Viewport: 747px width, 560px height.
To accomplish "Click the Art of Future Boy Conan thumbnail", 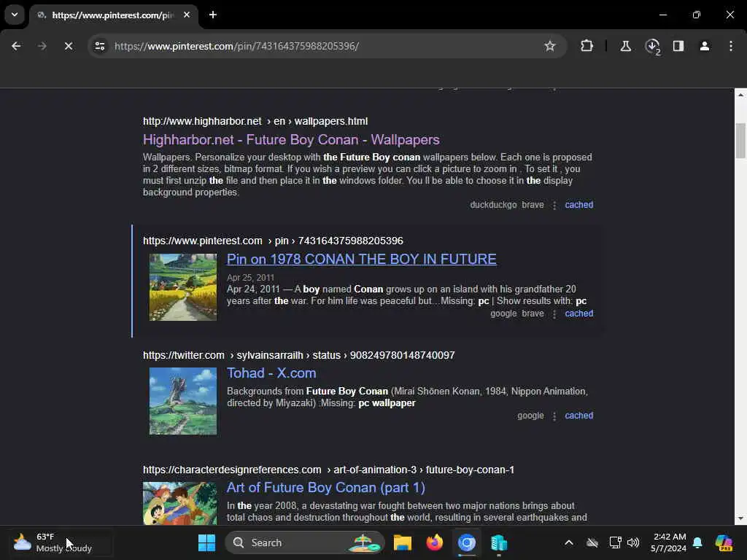I will tap(179, 503).
